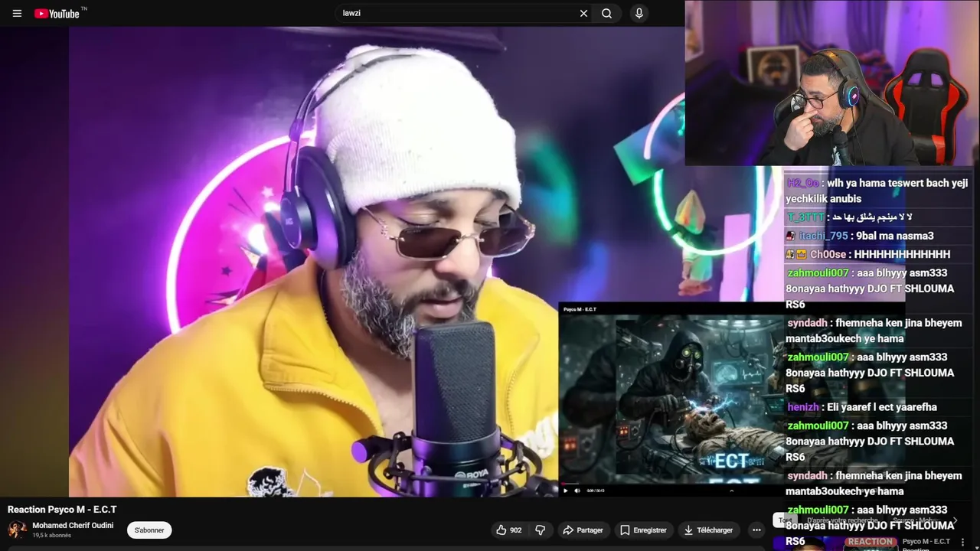The height and width of the screenshot is (551, 980).
Task: Dislike the video with thumbs-down
Action: point(541,530)
